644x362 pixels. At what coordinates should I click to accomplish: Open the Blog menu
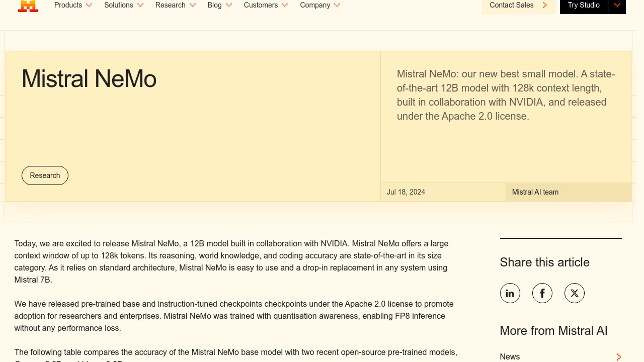pos(215,5)
